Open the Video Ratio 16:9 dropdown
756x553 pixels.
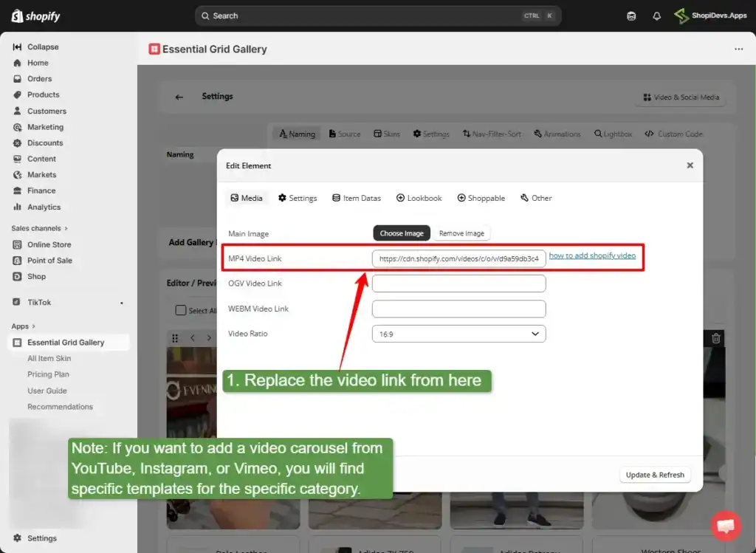click(x=458, y=334)
